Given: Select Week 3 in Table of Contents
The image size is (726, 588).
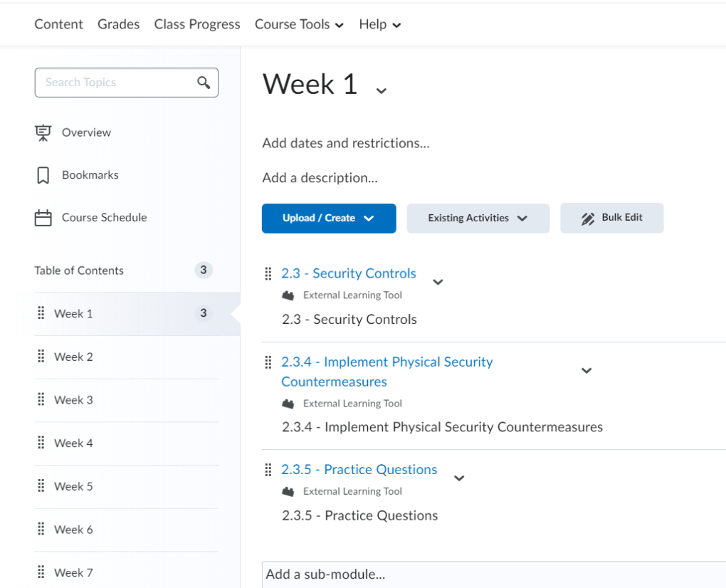Looking at the screenshot, I should tap(73, 400).
